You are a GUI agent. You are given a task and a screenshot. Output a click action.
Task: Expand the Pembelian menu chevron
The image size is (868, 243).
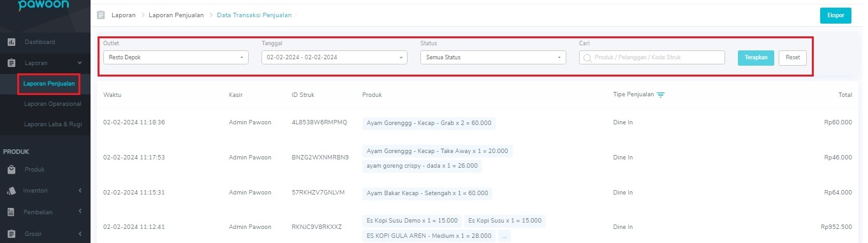tap(80, 211)
